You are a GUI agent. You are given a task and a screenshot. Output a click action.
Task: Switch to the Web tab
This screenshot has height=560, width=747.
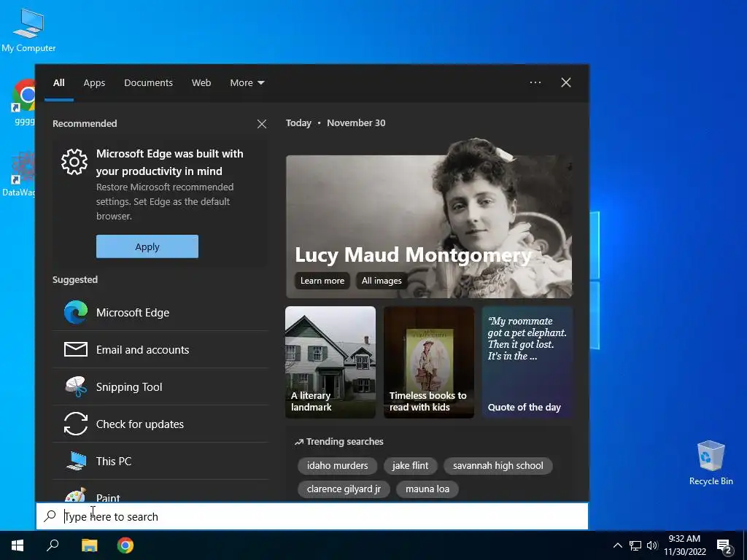coord(201,83)
